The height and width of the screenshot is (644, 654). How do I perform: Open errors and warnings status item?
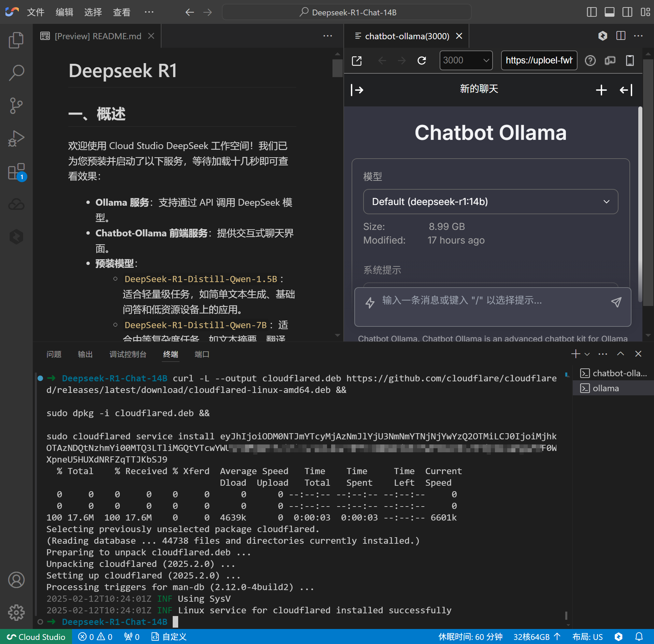[x=95, y=637]
